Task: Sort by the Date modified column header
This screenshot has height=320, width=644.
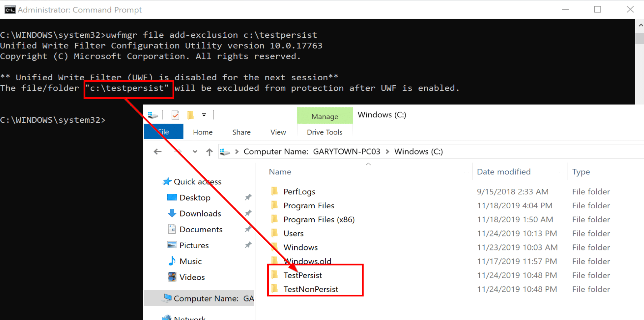Action: click(504, 172)
